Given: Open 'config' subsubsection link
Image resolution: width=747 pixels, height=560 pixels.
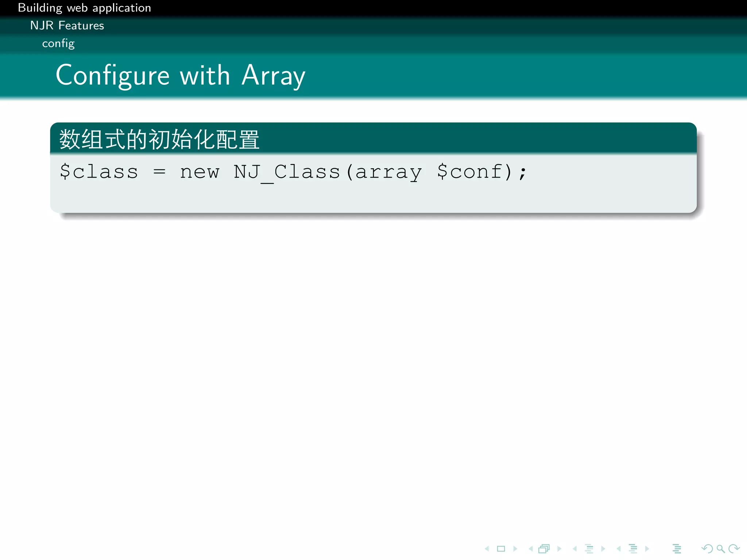Looking at the screenshot, I should (x=58, y=43).
